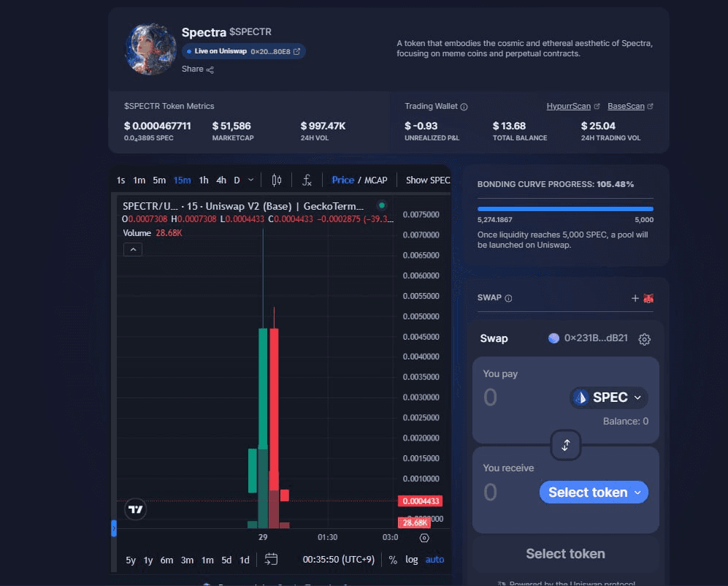Toggle percent scale on chart
728x586 pixels.
coord(393,560)
